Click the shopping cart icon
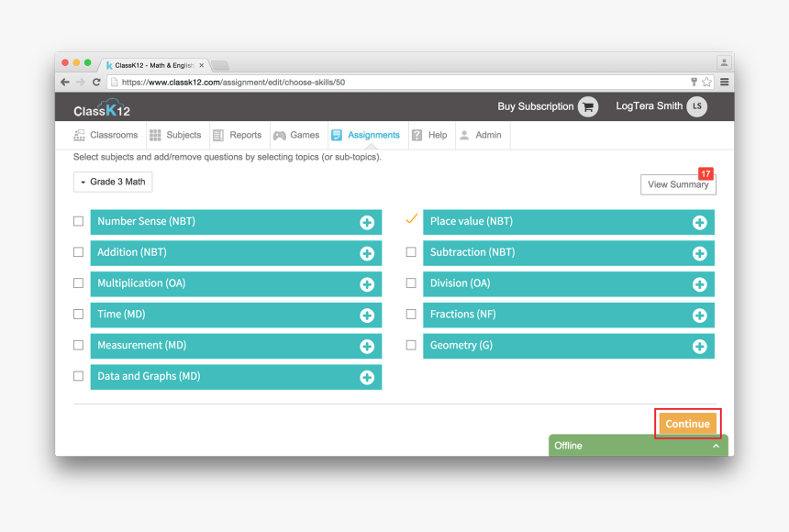This screenshot has width=789, height=532. 588,106
